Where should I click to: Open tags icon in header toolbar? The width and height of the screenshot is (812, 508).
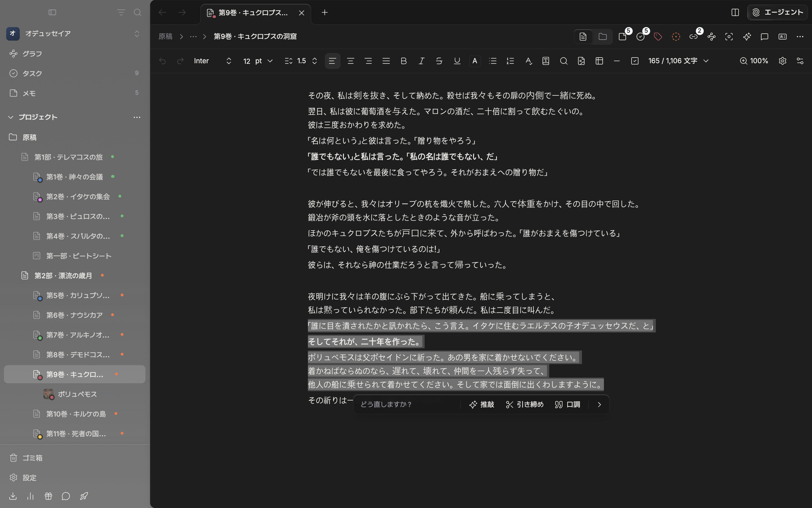(x=658, y=37)
